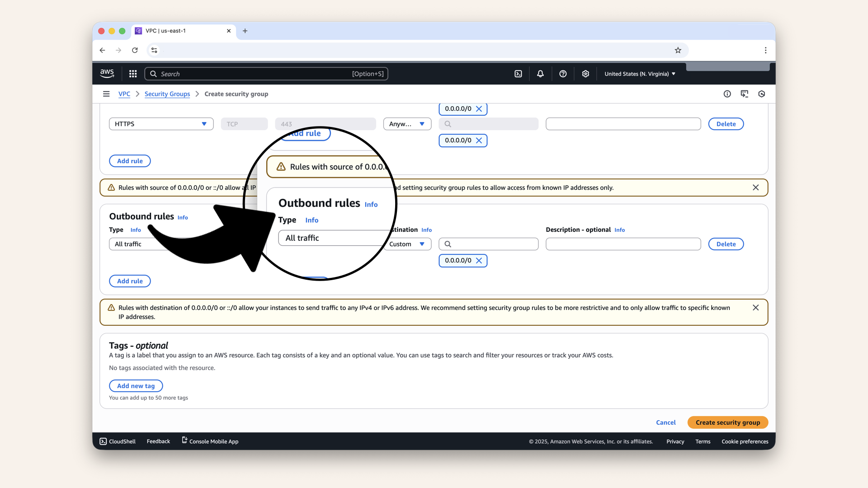Click the outbound rule Description field
Viewport: 868px width, 488px height.
click(623, 244)
